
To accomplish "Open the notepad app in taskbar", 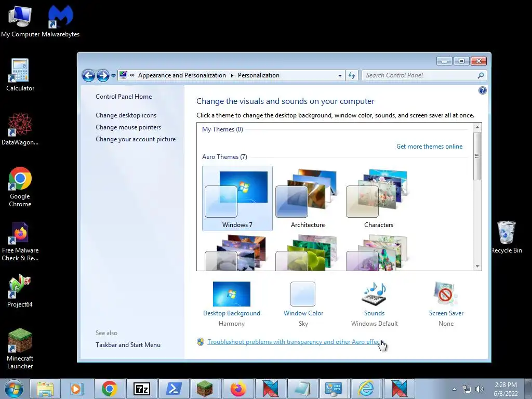I will (302, 389).
